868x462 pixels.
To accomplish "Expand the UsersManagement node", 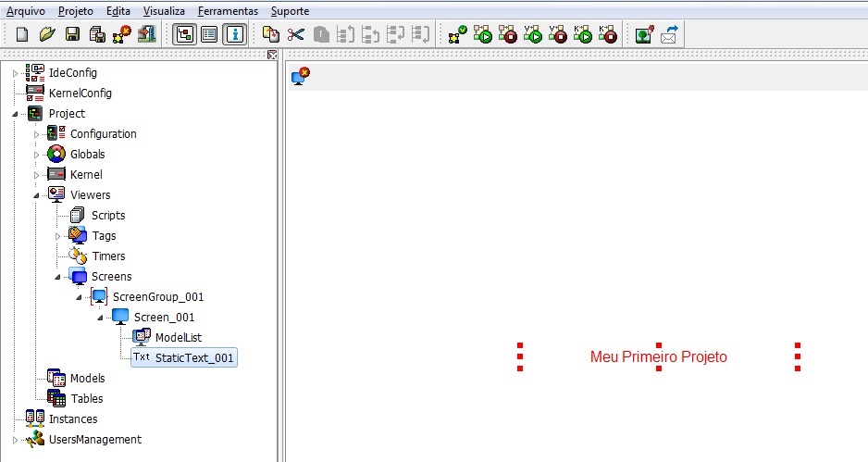I will 16,440.
